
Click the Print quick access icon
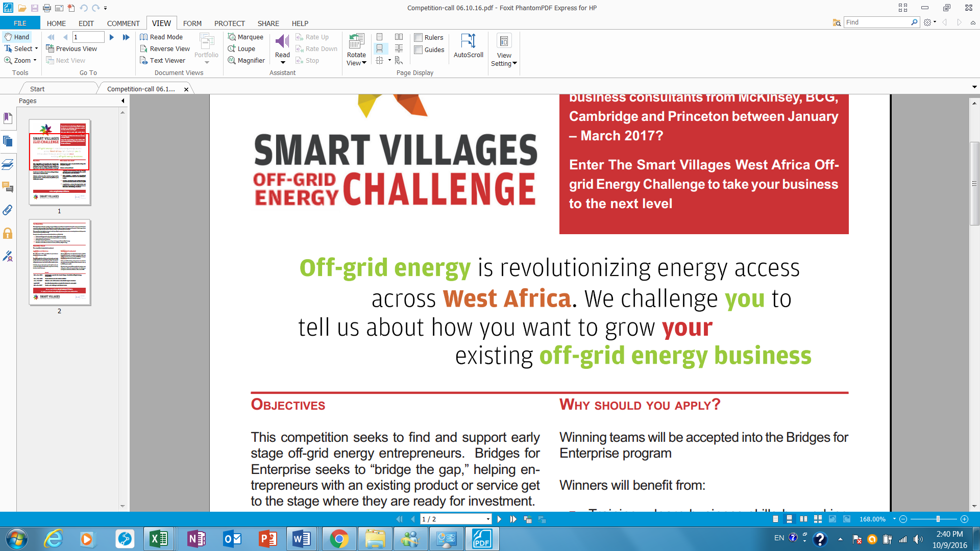[46, 8]
